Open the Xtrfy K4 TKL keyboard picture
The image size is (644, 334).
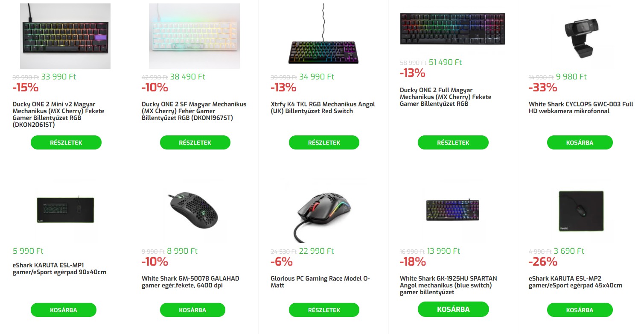323,36
